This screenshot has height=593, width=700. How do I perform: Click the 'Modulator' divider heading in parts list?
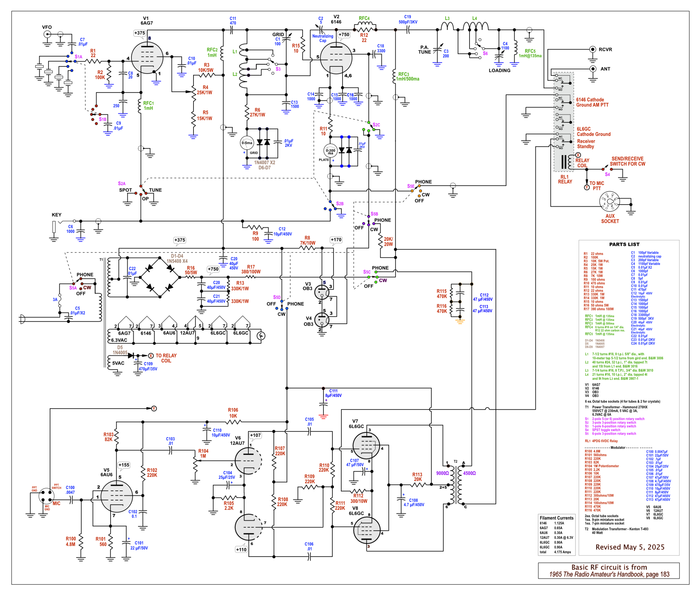click(x=618, y=447)
